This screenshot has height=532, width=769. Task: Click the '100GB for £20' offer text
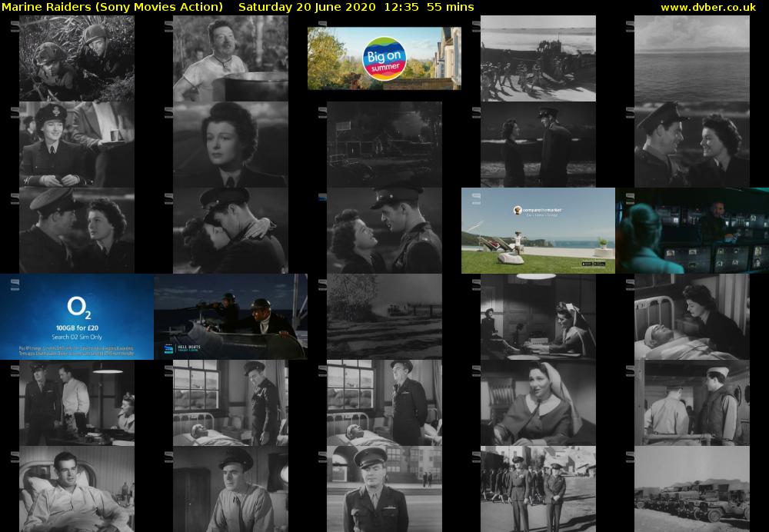click(x=77, y=328)
